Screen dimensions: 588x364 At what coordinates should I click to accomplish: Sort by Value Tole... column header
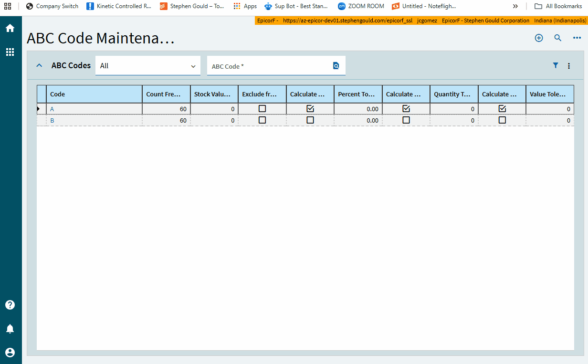(550, 94)
